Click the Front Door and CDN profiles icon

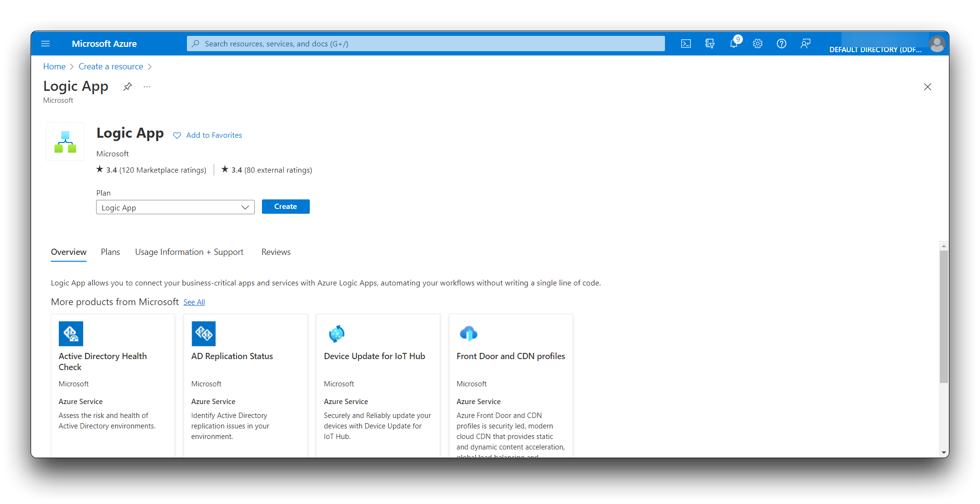pos(468,333)
